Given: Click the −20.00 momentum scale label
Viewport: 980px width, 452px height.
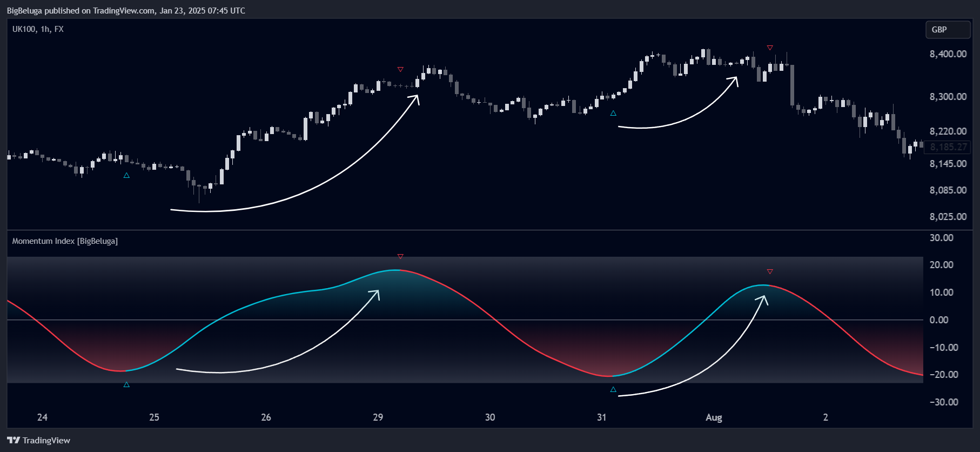Looking at the screenshot, I should point(944,375).
